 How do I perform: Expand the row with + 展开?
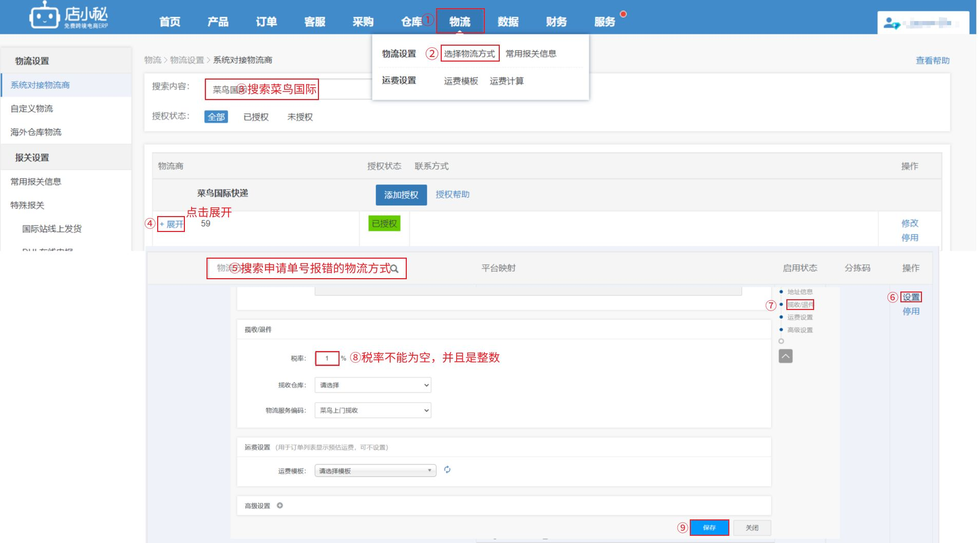coord(171,224)
